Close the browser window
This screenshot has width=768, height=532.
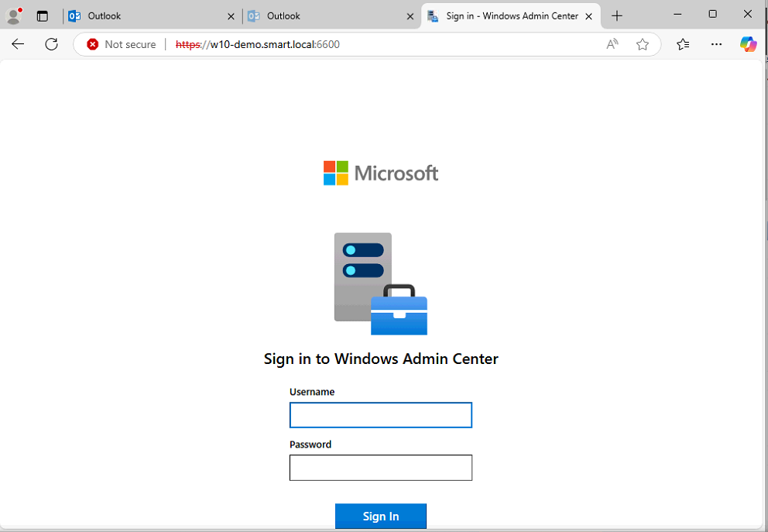tap(748, 14)
